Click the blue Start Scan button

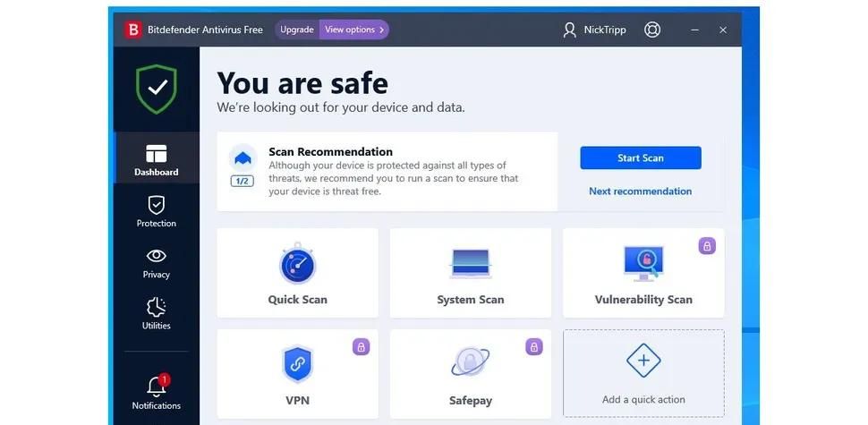point(641,157)
